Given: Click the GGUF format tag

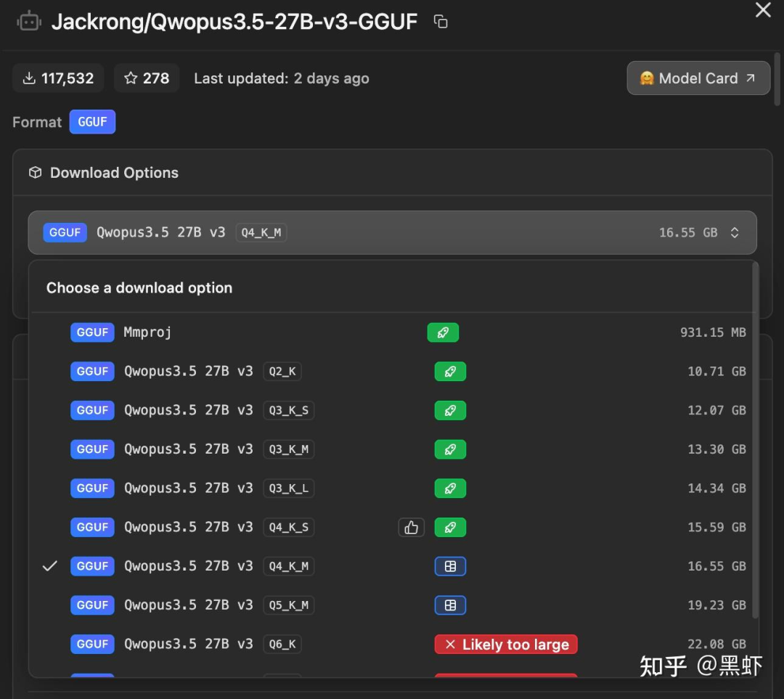Looking at the screenshot, I should tap(92, 121).
